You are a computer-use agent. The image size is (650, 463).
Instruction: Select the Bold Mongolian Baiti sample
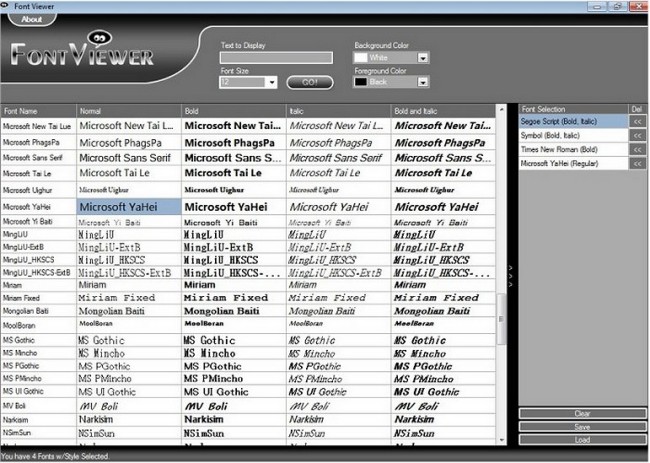coord(234,311)
